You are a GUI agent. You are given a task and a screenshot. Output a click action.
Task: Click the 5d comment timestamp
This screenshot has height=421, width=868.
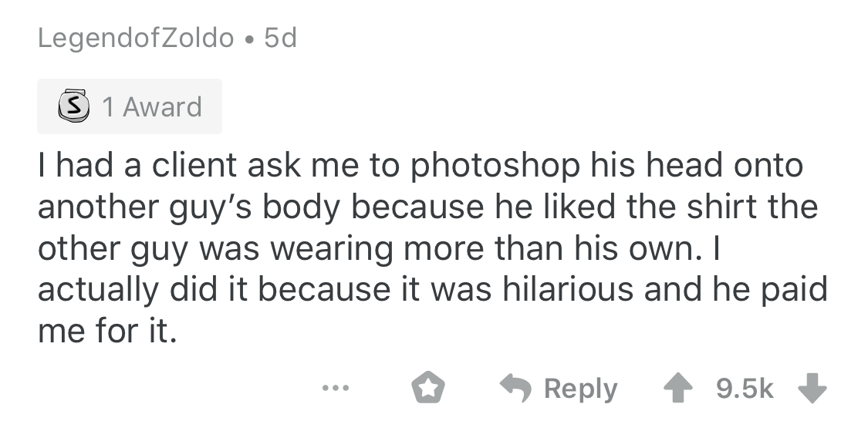click(x=280, y=38)
